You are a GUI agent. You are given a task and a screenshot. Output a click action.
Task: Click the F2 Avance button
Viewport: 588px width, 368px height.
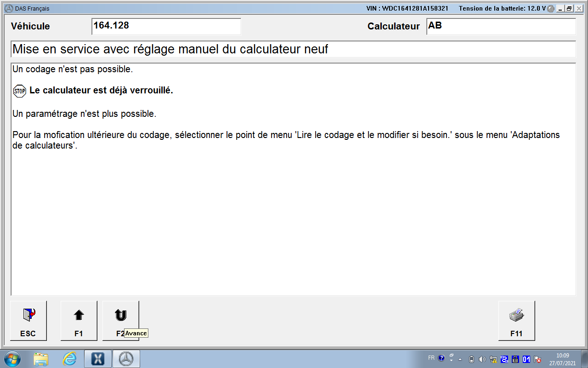point(120,321)
